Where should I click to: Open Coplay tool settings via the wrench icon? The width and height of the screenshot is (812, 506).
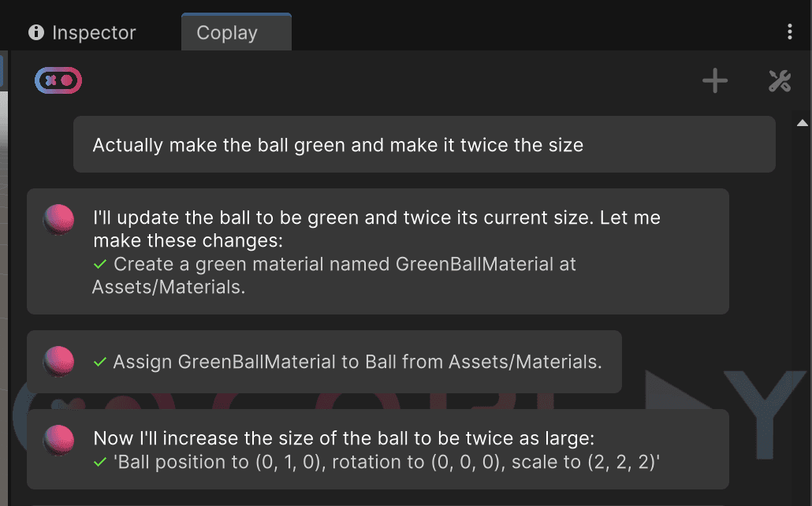779,80
